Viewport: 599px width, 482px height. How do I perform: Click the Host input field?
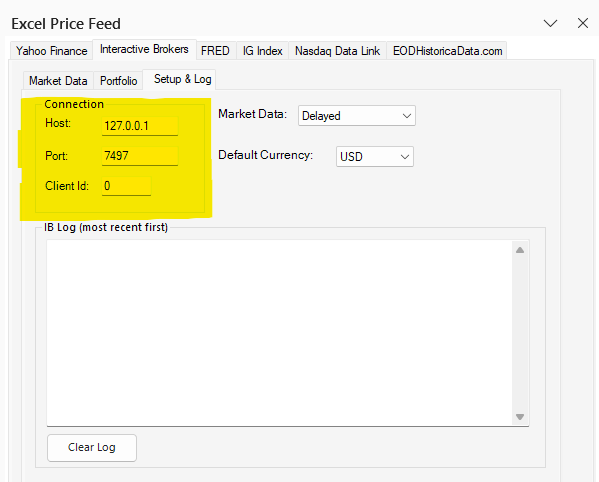(140, 126)
